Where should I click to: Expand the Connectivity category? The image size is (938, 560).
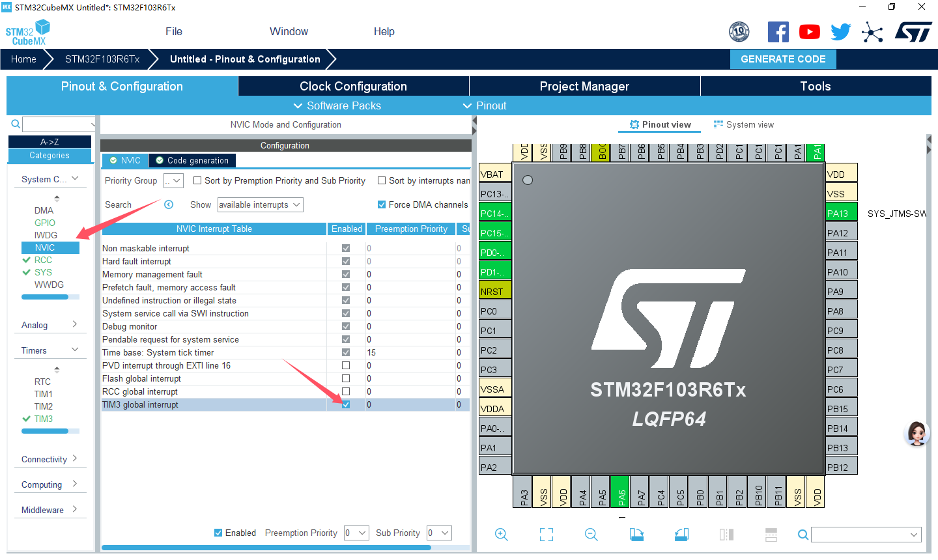49,459
